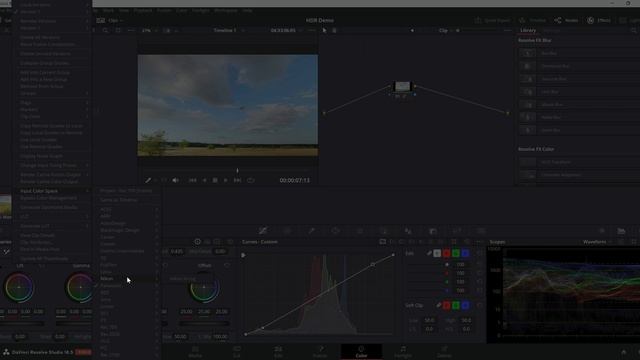The width and height of the screenshot is (640, 360).
Task: Toggle Soft Clip red channel
Action: (x=447, y=305)
